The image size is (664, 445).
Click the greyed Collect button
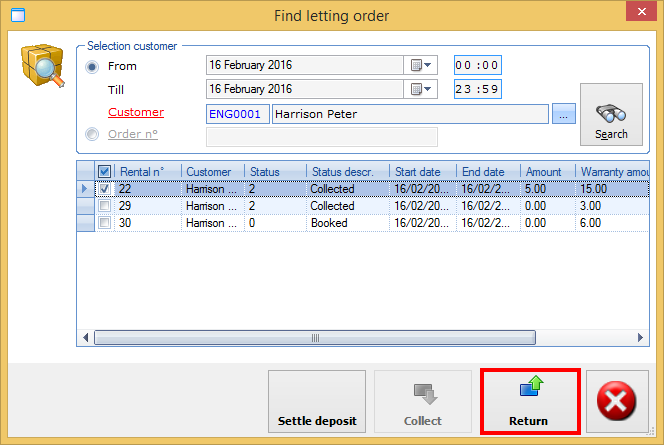(422, 403)
